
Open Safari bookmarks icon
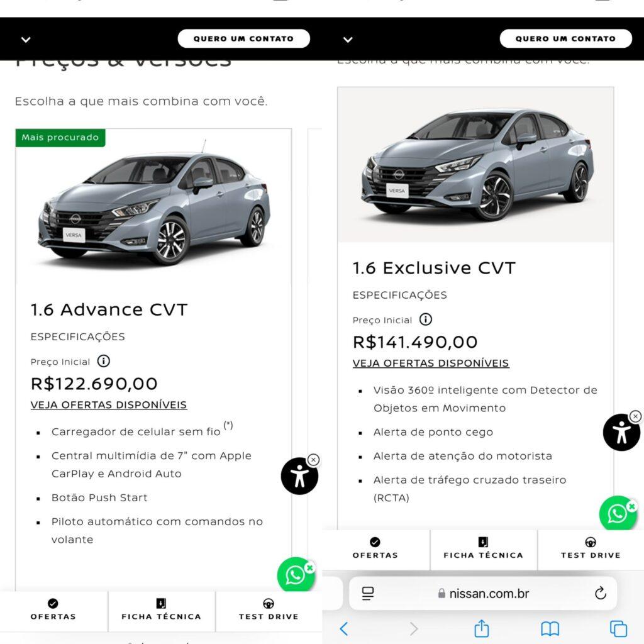550,628
